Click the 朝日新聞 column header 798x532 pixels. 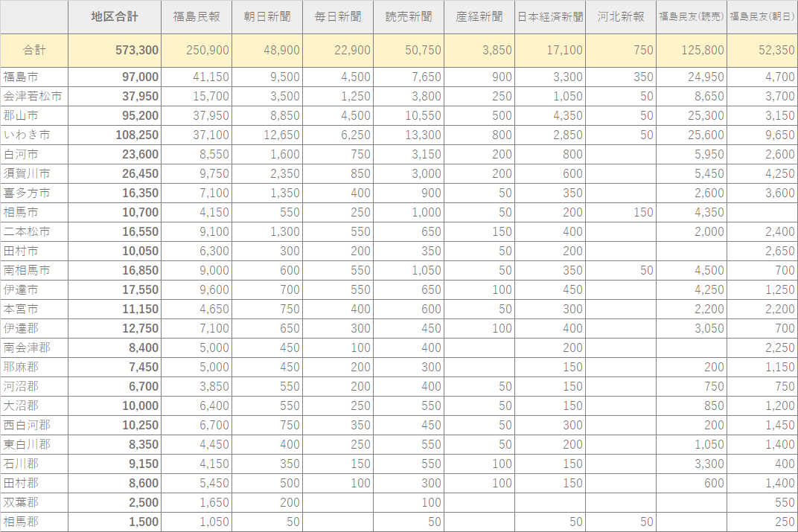267,17
